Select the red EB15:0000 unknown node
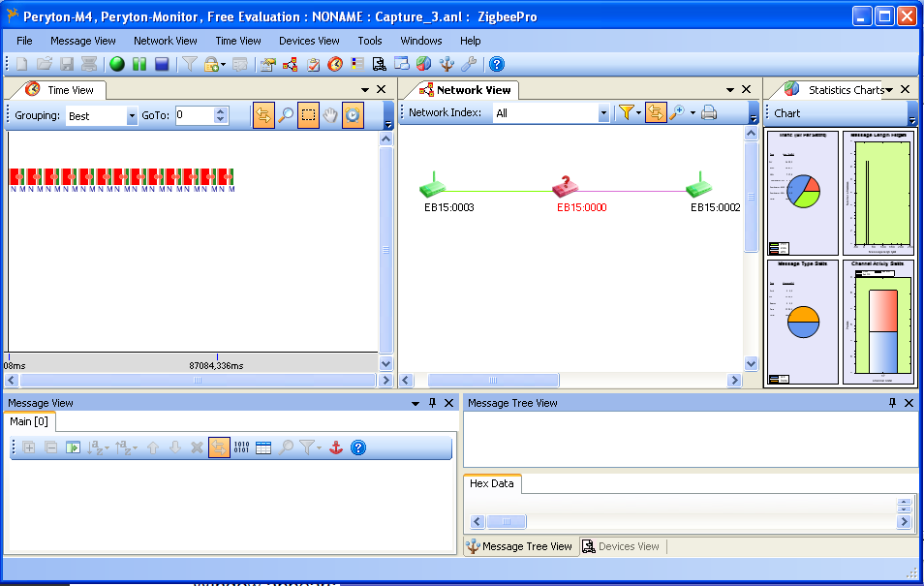Screen dimensions: 924x586 tap(565, 186)
